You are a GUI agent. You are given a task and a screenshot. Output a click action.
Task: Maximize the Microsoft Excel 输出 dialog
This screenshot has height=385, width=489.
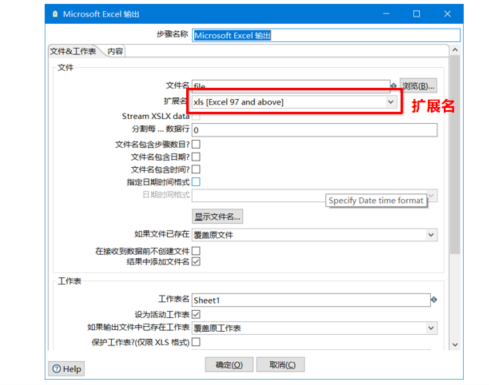(x=416, y=14)
